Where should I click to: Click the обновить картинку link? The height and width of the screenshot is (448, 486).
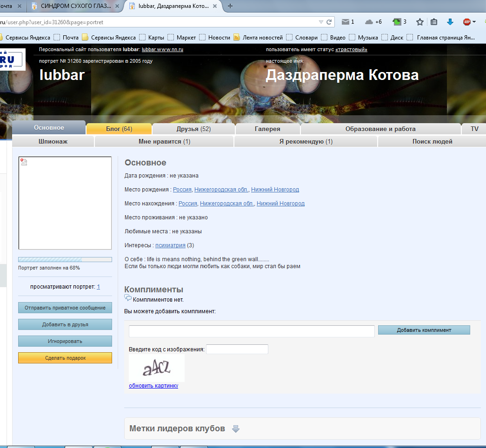click(x=153, y=386)
